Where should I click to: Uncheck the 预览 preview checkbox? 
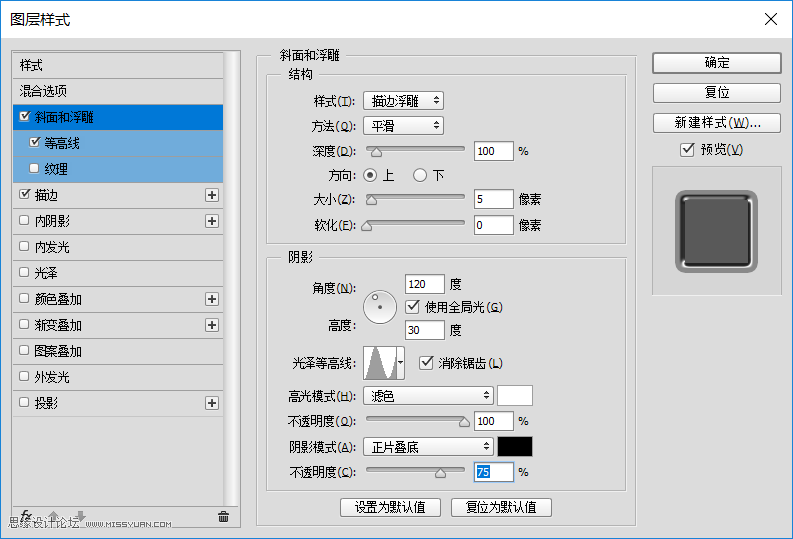(687, 150)
